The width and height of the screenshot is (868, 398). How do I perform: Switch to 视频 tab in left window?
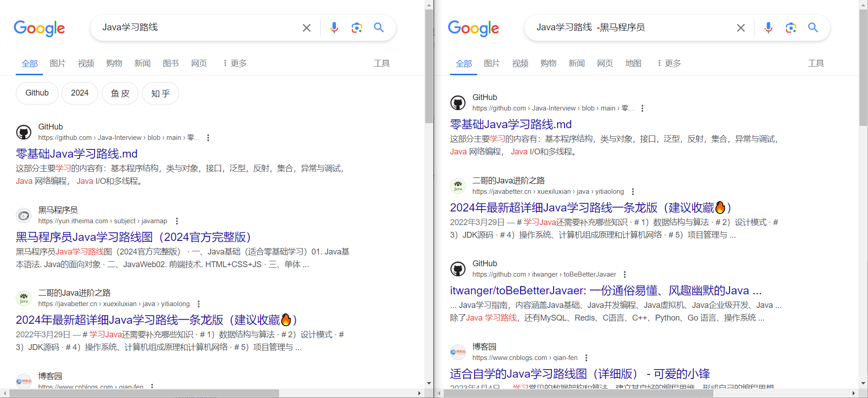tap(86, 63)
